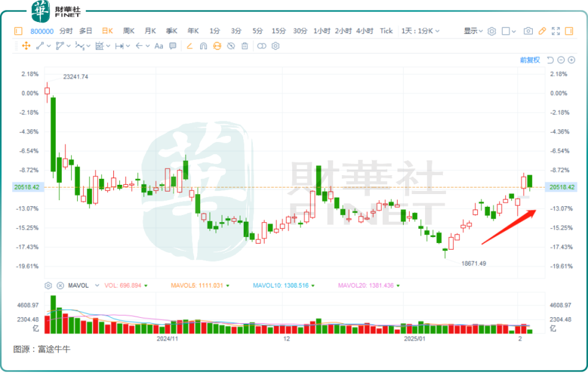Screen dimensions: 588x382
Task: Select the Aa text annotation tool
Action: pyautogui.click(x=159, y=46)
